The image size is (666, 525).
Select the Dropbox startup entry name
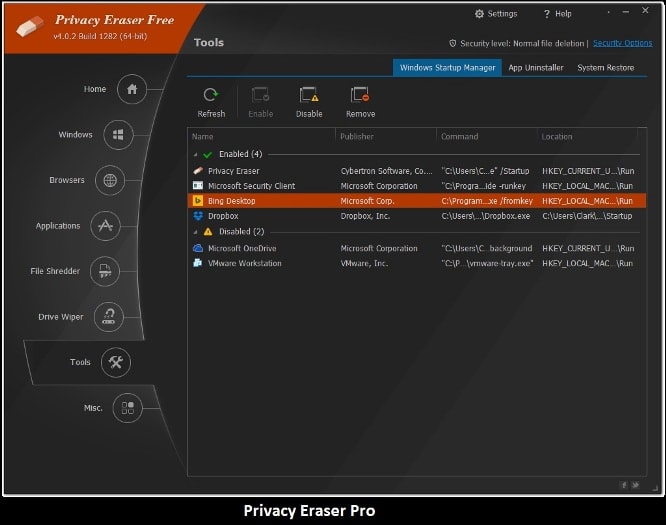point(223,216)
